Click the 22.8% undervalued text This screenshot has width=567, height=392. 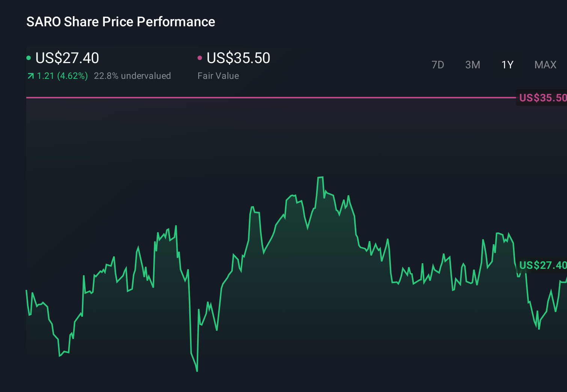click(x=133, y=76)
